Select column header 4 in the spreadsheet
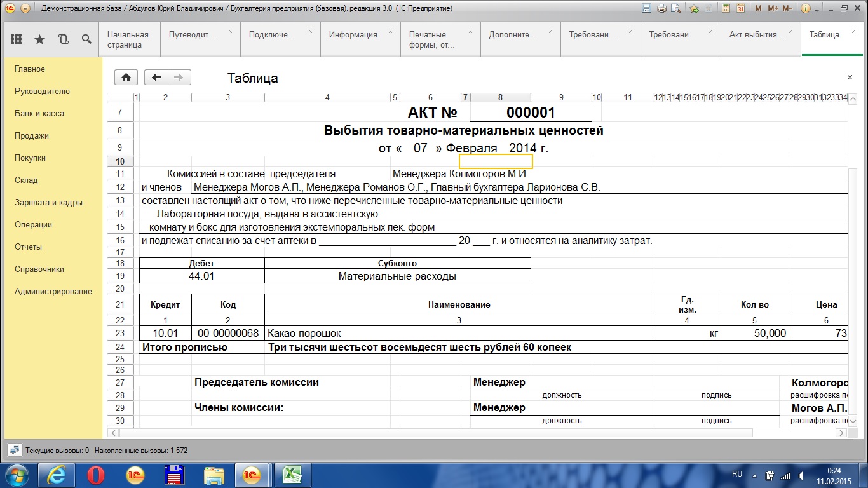The image size is (868, 488). 327,98
